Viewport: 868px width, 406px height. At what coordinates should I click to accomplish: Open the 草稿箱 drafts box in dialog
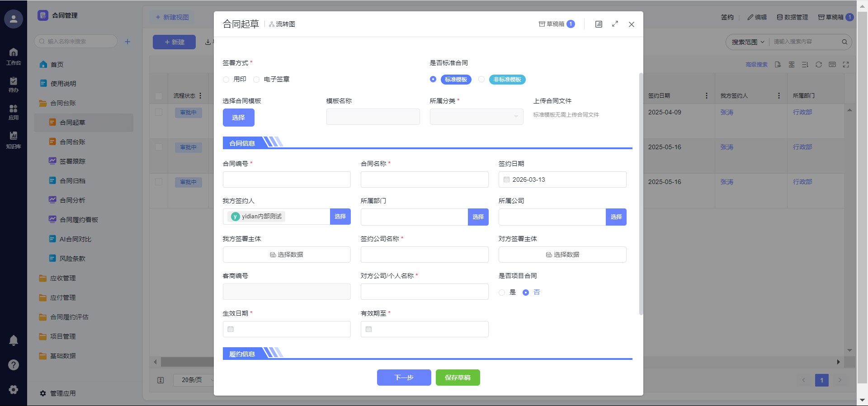pos(556,24)
